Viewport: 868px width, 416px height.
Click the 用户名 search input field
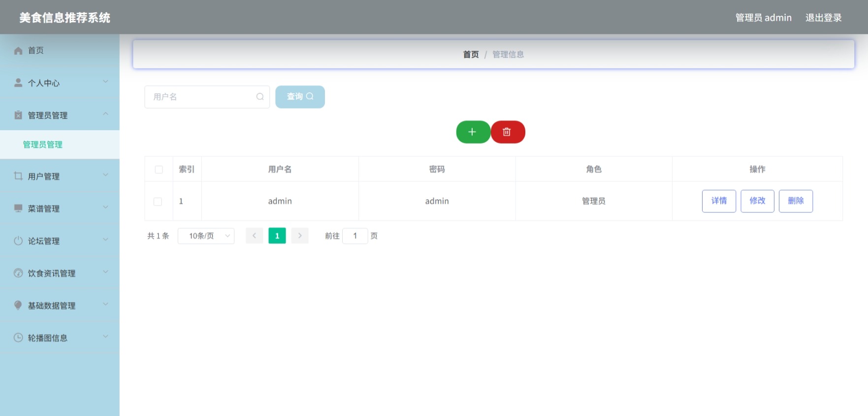[x=207, y=97]
